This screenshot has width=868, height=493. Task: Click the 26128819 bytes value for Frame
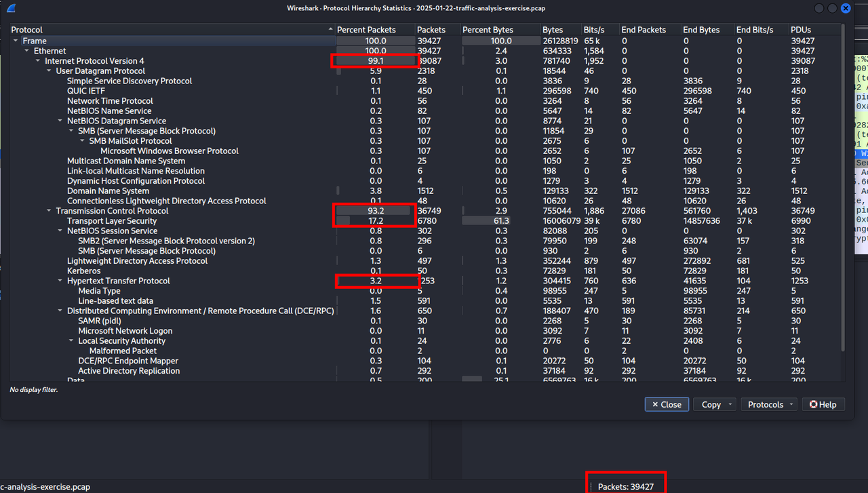tap(561, 41)
